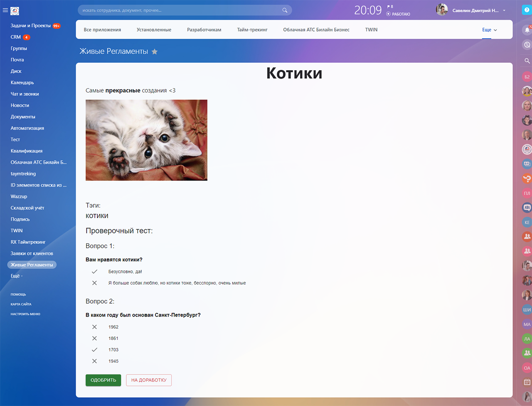Viewport: 532px width, 406px height.
Task: Open Автоматизация in the left menu
Action: 27,128
